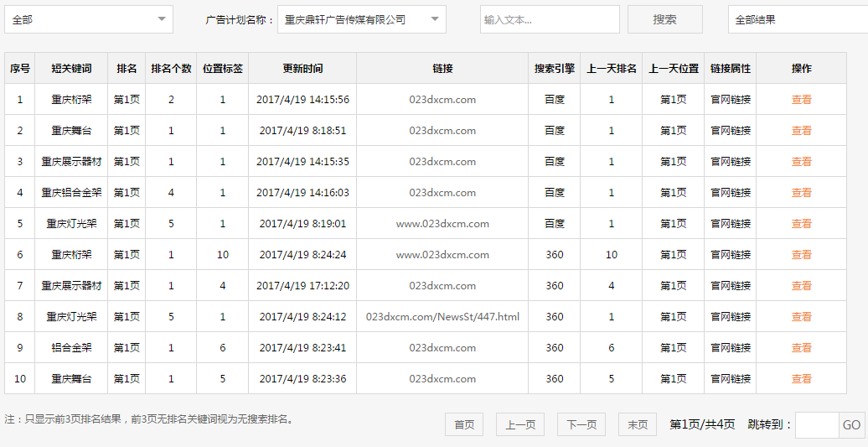This screenshot has height=447, width=868.
Task: Click 查看 for row 6
Action: coord(801,255)
